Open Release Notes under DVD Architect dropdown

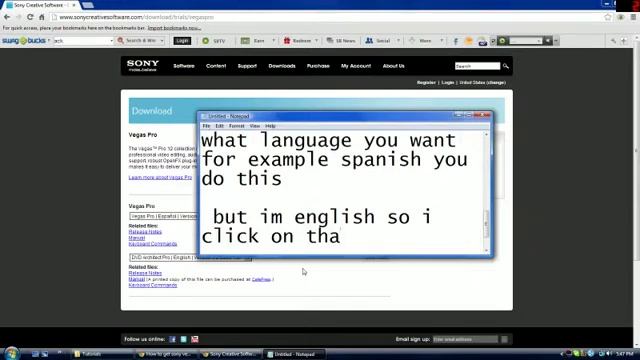145,273
